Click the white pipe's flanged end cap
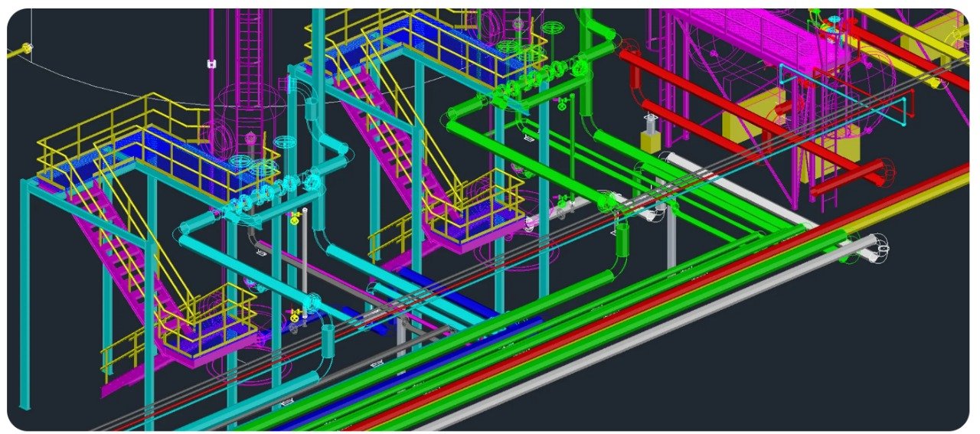The width and height of the screenshot is (980, 434). point(880,246)
